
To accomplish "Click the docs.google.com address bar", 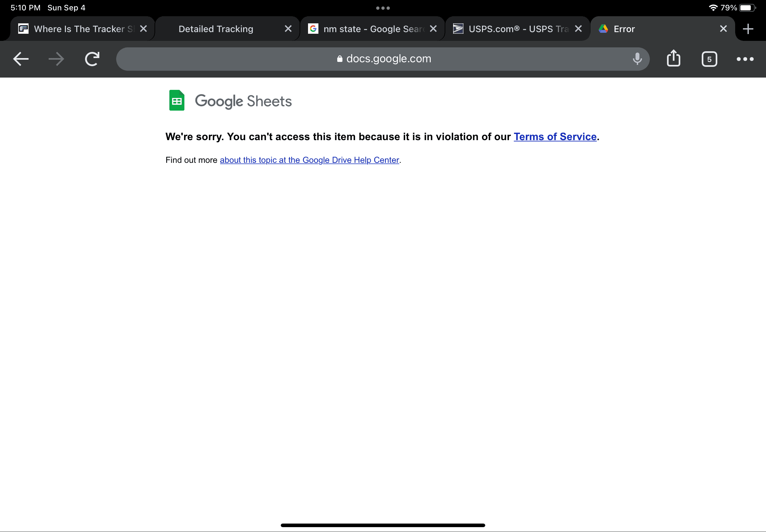I will (382, 59).
